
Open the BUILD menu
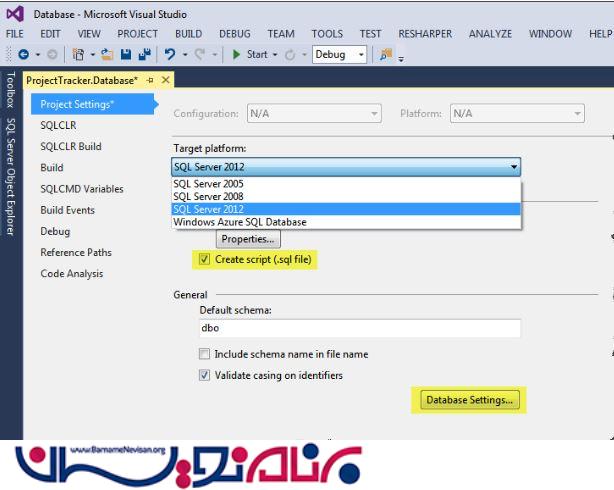pyautogui.click(x=188, y=33)
